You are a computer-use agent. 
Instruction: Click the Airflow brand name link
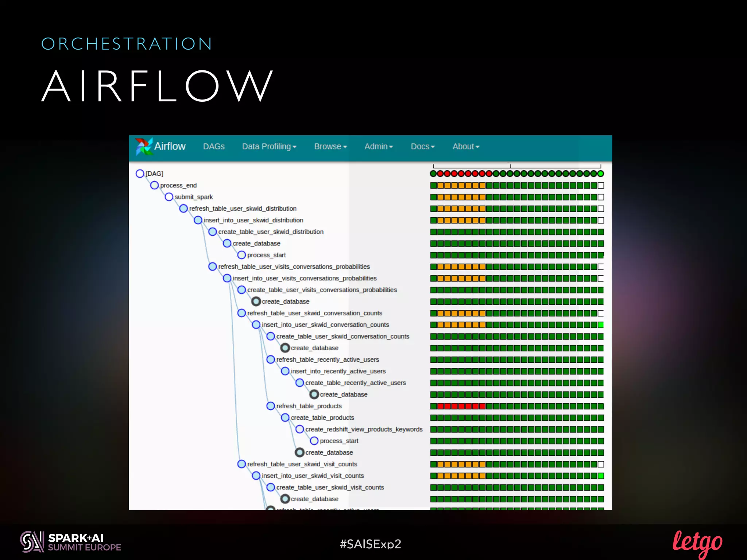point(170,147)
